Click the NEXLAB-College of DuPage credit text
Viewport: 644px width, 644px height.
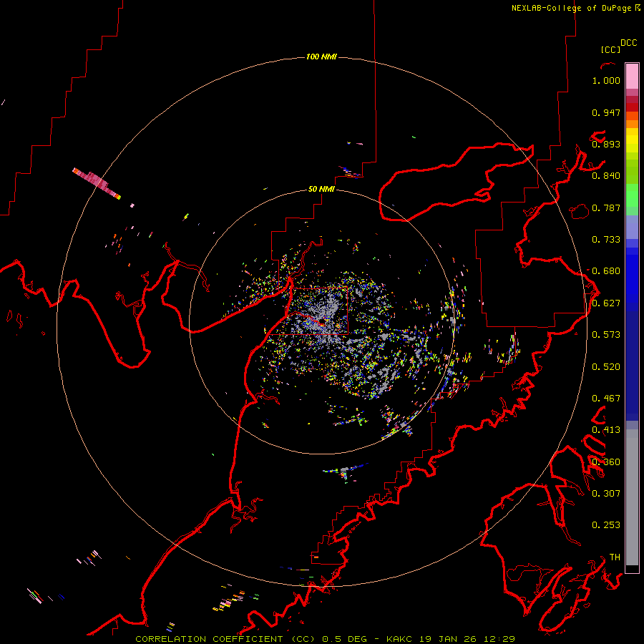tap(576, 8)
